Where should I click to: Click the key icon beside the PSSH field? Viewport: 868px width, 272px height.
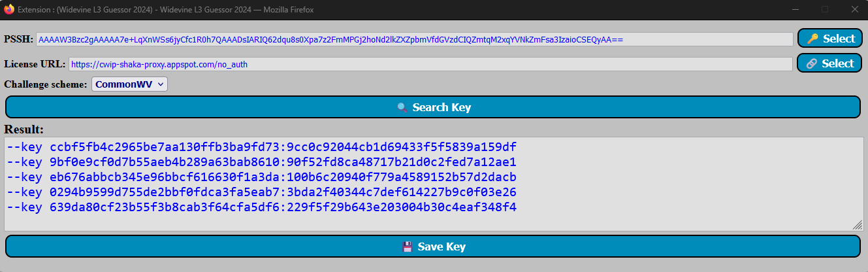click(x=812, y=39)
